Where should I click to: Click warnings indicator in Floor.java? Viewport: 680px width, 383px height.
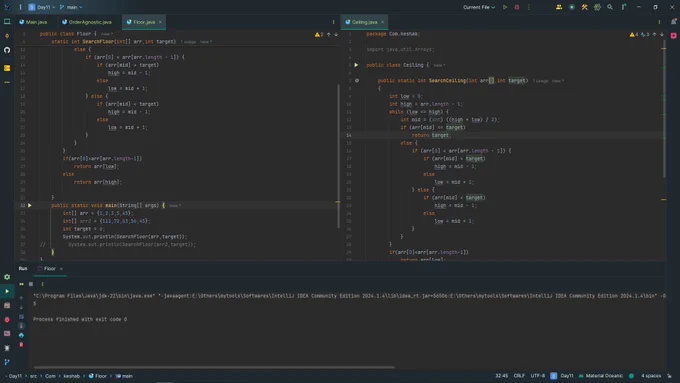(319, 34)
